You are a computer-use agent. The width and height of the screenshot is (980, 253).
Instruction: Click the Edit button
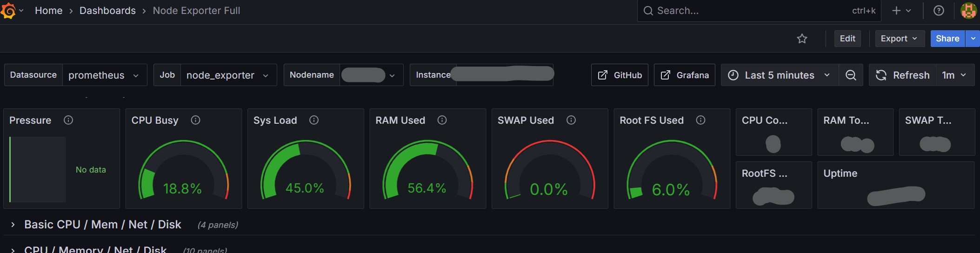point(847,39)
